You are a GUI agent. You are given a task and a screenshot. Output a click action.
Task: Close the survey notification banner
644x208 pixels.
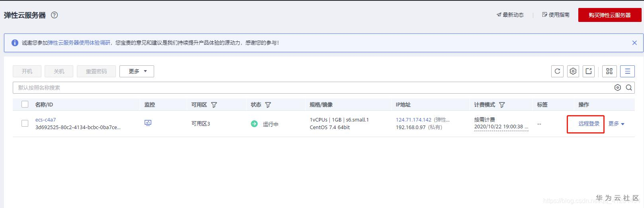coord(634,43)
